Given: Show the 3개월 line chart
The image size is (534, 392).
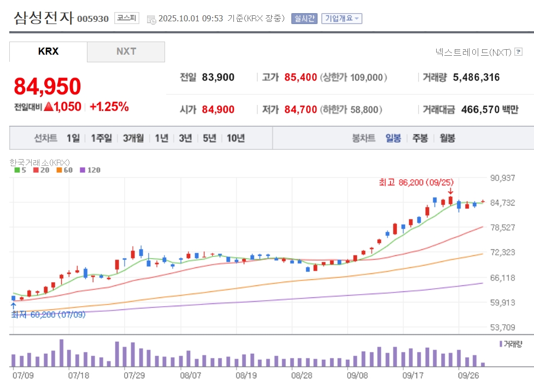Looking at the screenshot, I should click(x=133, y=138).
